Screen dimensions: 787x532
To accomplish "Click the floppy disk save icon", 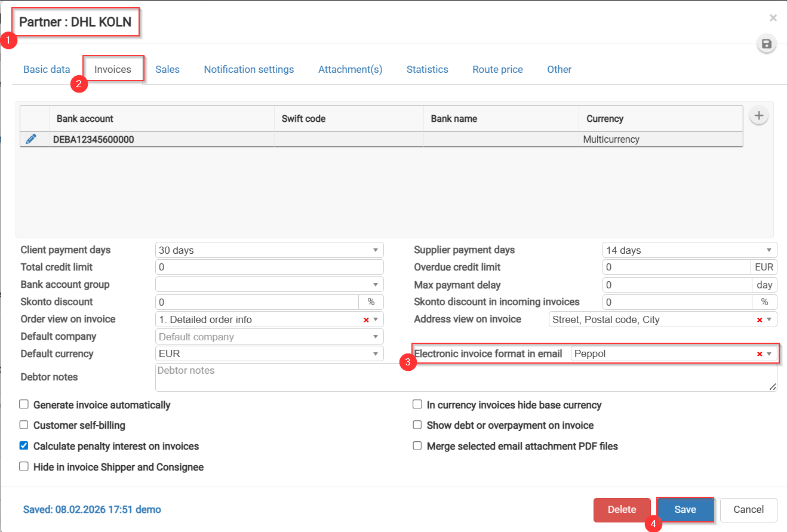I will pos(767,44).
